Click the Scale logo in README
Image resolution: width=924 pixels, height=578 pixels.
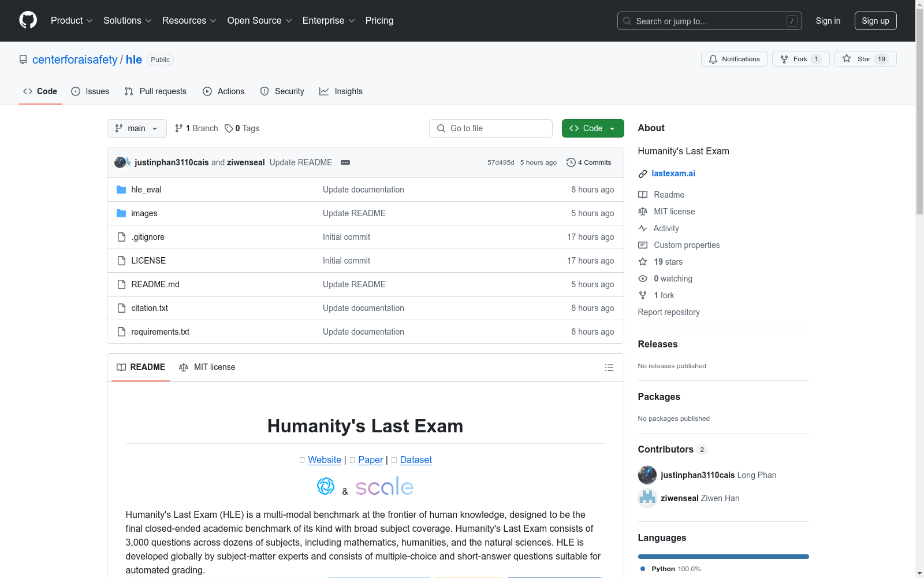pyautogui.click(x=384, y=487)
